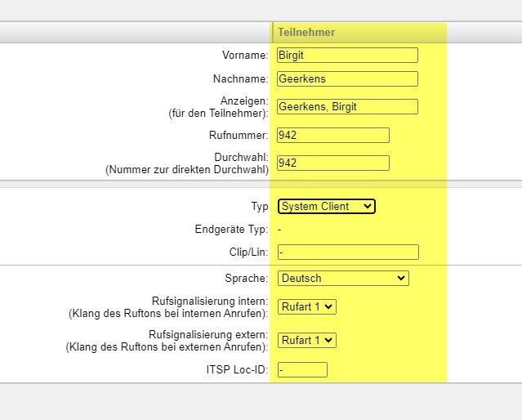Screen dimensions: 522x420
Task: Click the Rufnummer input showing 942
Action: click(333, 135)
